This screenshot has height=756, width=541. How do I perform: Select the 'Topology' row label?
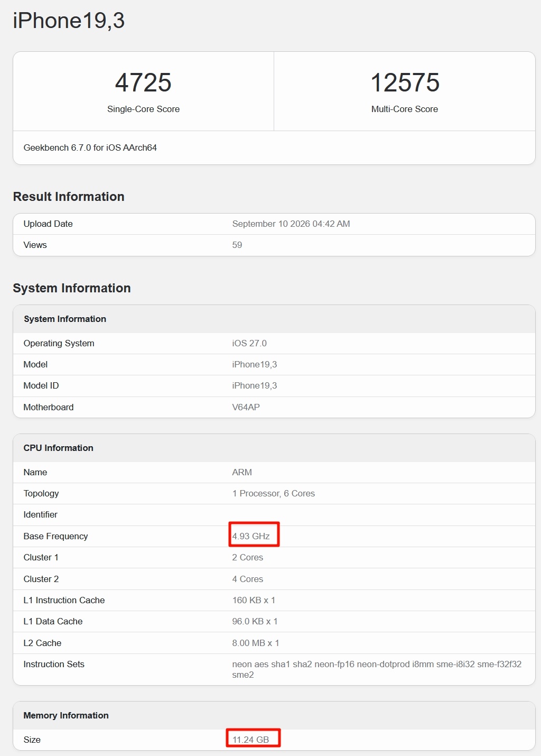tap(41, 493)
